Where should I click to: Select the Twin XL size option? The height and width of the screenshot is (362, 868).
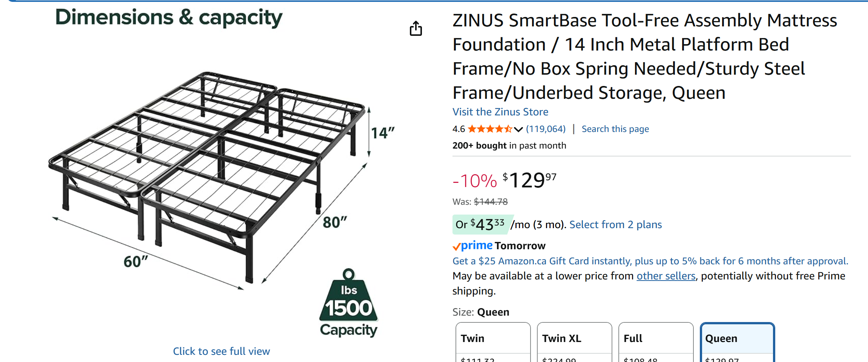pyautogui.click(x=574, y=342)
